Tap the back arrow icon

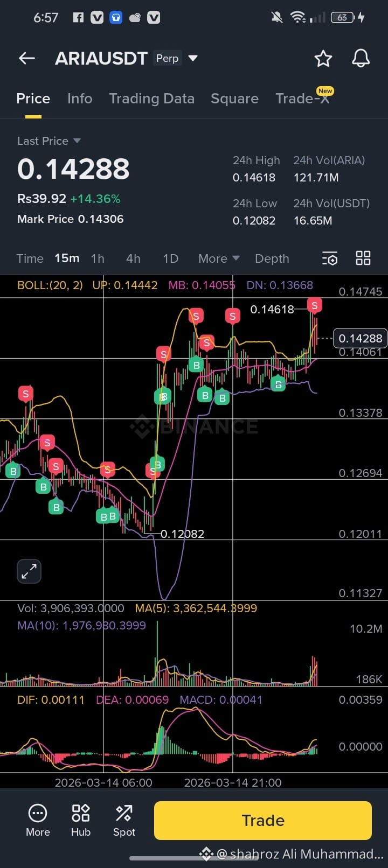26,58
